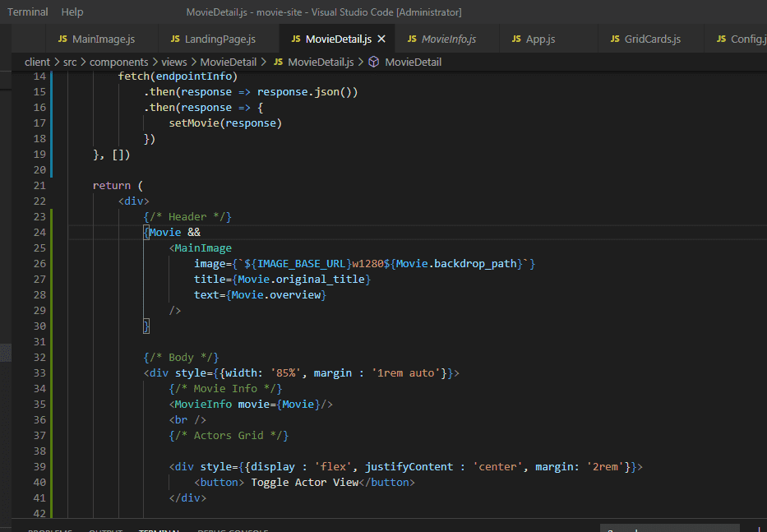The height and width of the screenshot is (532, 767).
Task: Click 'setMovie(response)' on line 17
Action: click(225, 123)
